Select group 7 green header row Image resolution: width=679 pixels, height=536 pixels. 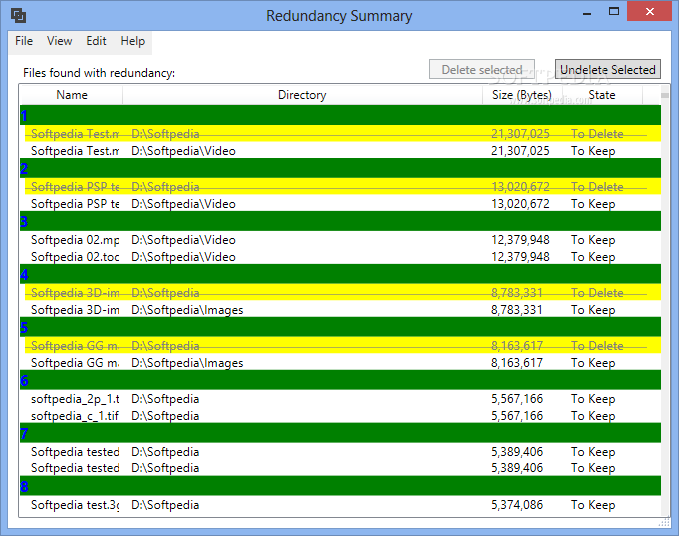tap(340, 433)
